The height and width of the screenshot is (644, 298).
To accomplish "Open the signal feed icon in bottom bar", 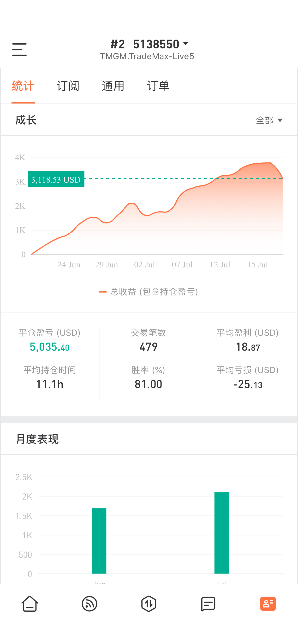I will pyautogui.click(x=89, y=604).
